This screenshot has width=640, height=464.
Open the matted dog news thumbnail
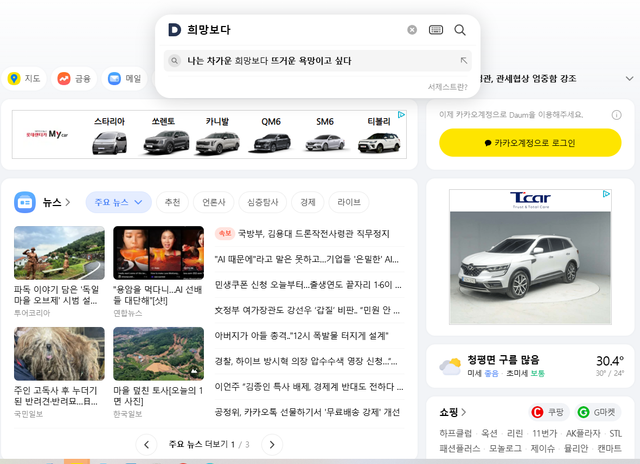pos(59,354)
